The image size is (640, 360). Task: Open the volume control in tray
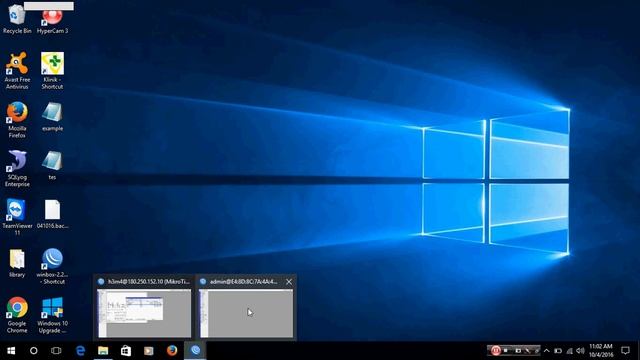[x=580, y=351]
